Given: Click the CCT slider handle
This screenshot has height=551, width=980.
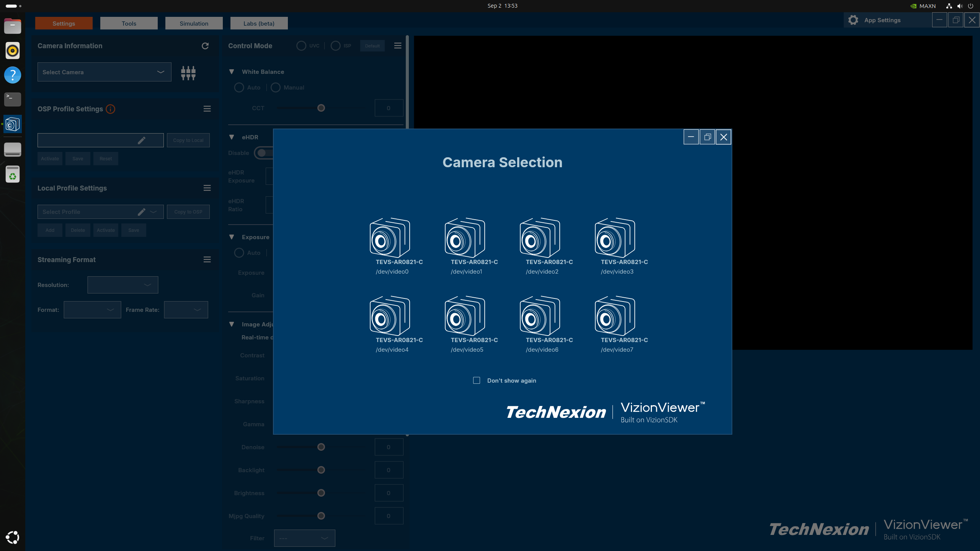Looking at the screenshot, I should coord(321,108).
